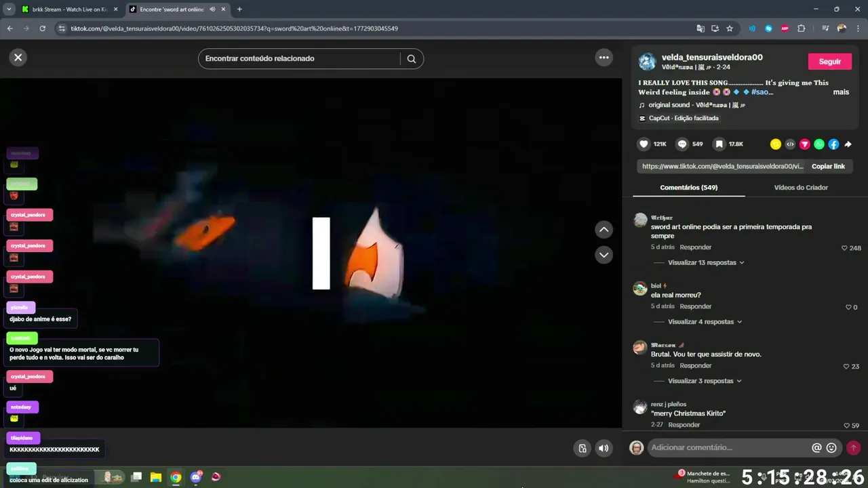The image size is (868, 488).
Task: Click the creator's avatar in header
Action: [647, 62]
